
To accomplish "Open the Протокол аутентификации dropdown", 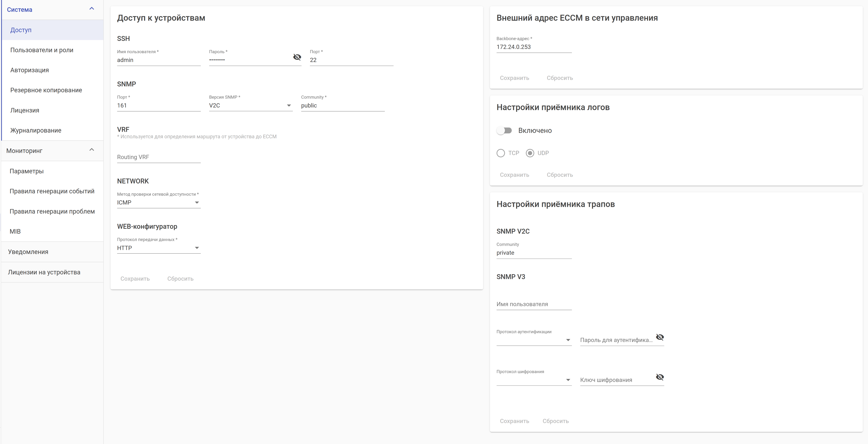I will (534, 340).
